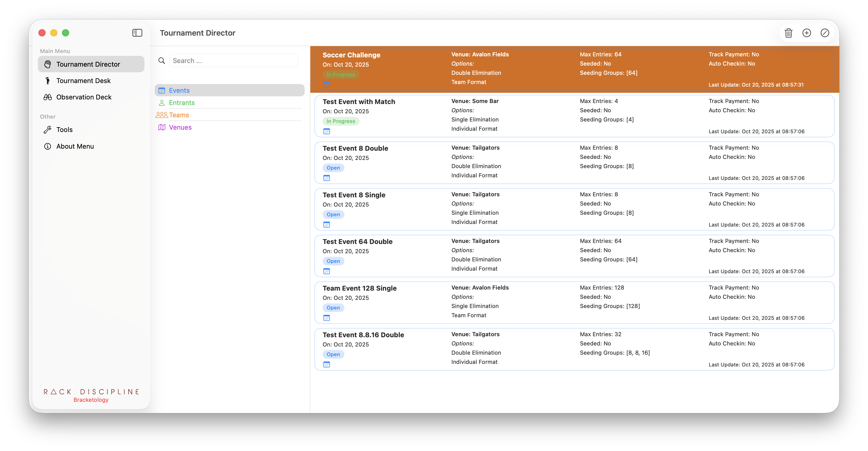Click calendar icon in Test Event 8 Double
The width and height of the screenshot is (868, 451).
(x=326, y=178)
